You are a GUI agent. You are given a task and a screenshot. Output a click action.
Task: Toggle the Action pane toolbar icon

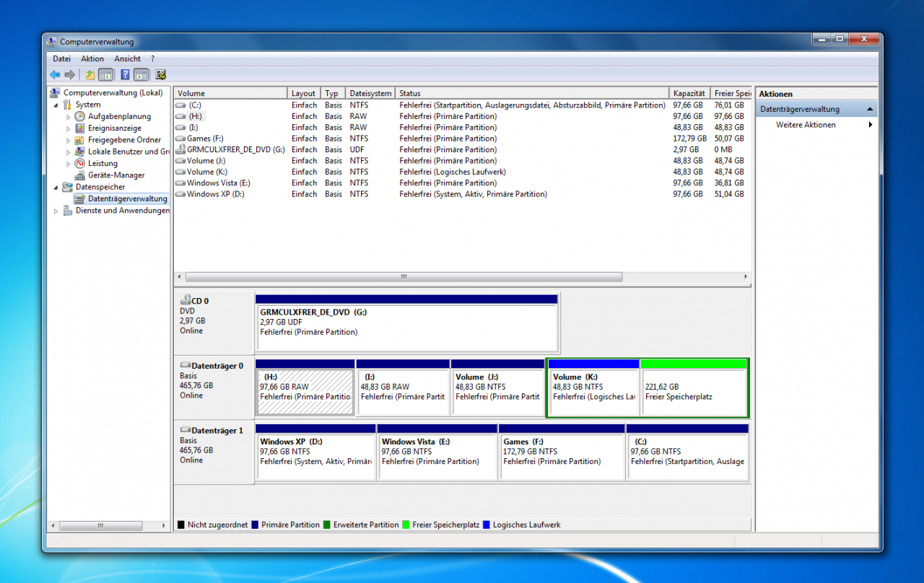click(141, 74)
